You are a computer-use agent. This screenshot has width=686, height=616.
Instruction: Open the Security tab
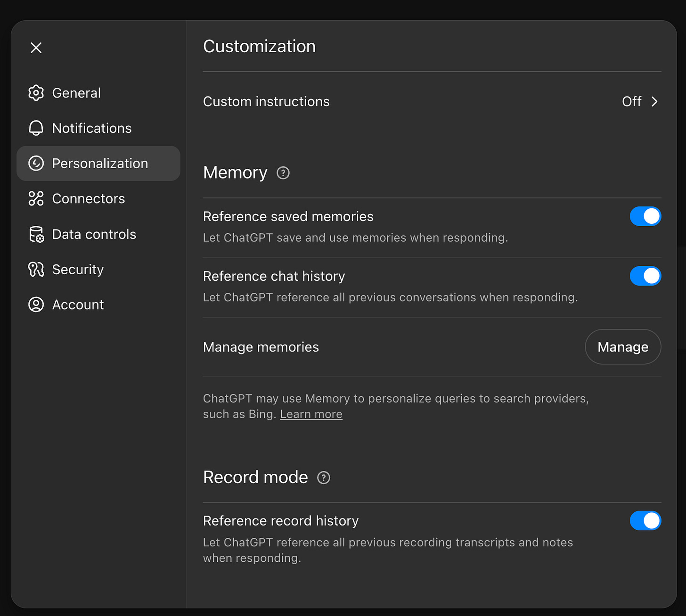[98, 270]
